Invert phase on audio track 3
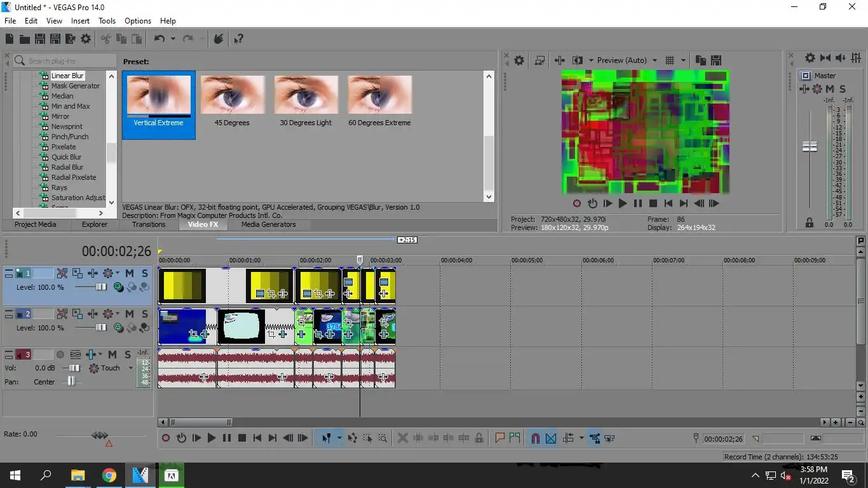The height and width of the screenshot is (488, 868). click(x=75, y=355)
